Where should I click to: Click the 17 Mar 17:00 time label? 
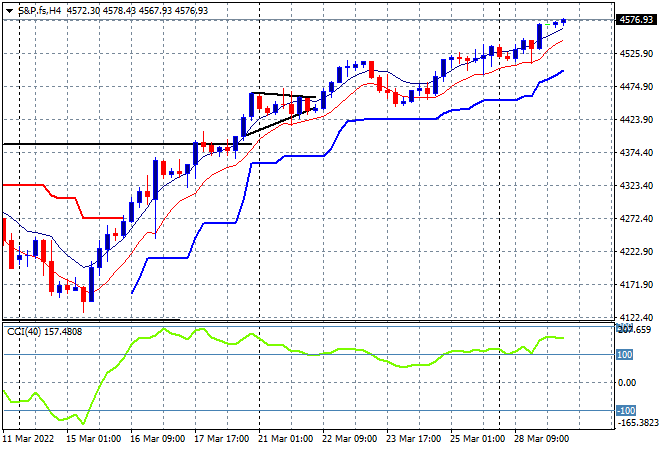tap(221, 439)
